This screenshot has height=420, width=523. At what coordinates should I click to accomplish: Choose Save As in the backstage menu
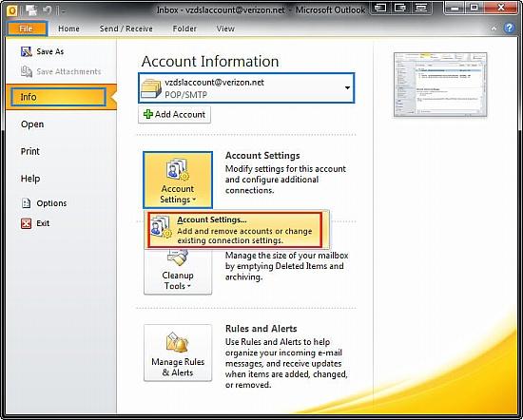coord(50,51)
